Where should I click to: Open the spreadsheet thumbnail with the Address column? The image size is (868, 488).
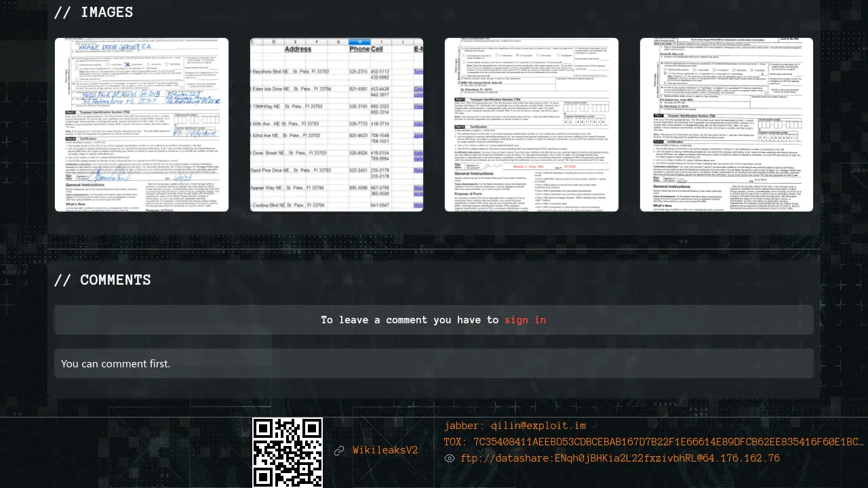coord(336,125)
